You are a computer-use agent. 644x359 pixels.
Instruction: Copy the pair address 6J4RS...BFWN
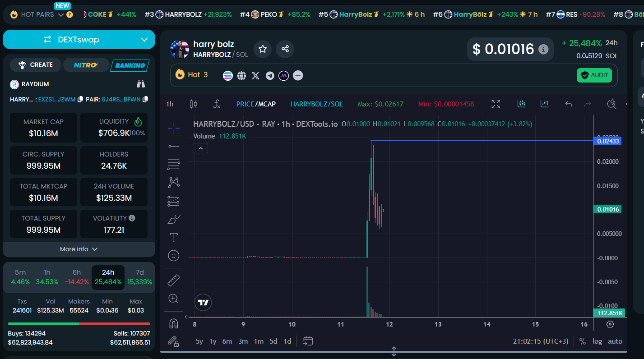(x=145, y=99)
